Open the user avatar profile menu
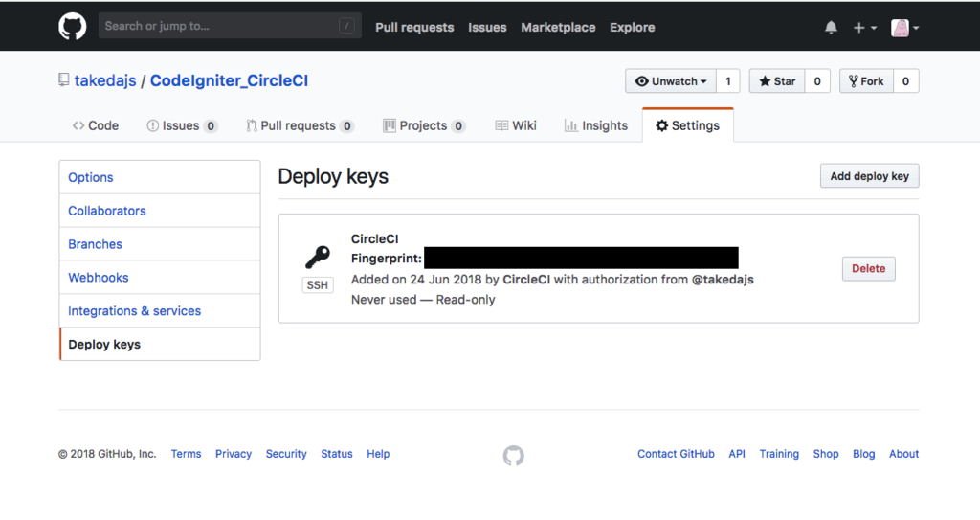 (x=904, y=28)
